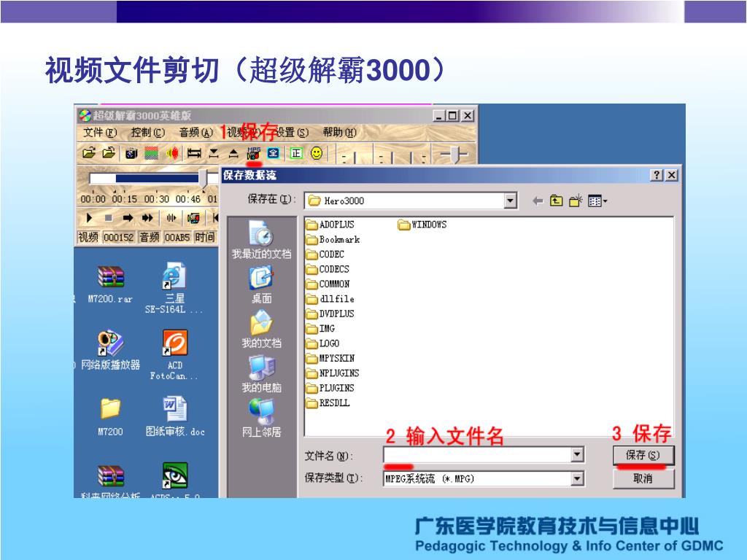747x560 pixels.
Task: Click the help question mark in the 保存数据流 dialog
Action: (x=657, y=175)
